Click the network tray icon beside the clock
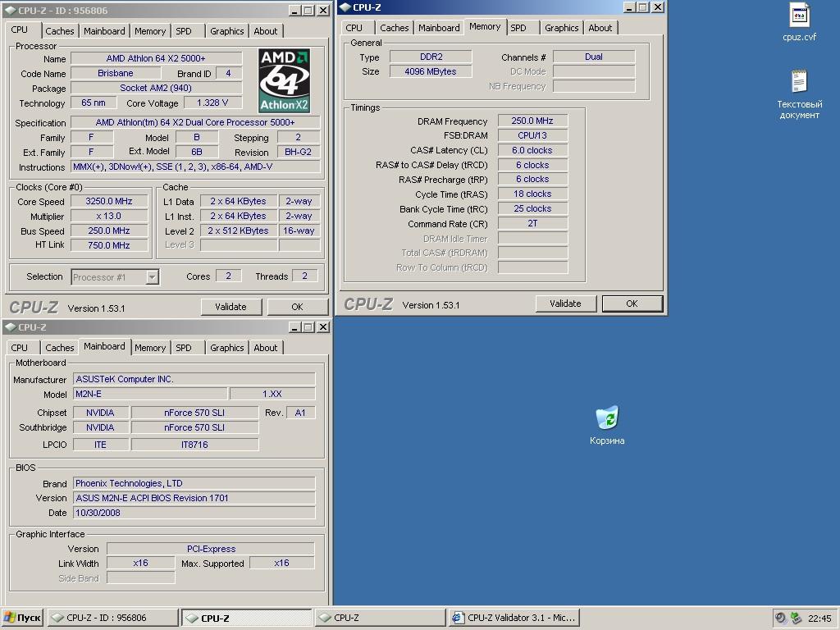Viewport: 840px width, 630px height. click(796, 618)
